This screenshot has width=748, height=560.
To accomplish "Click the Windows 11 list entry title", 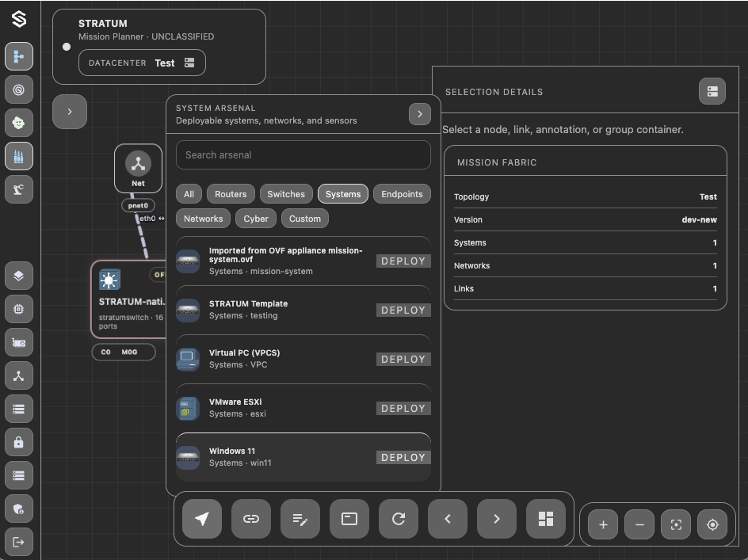I will (232, 451).
